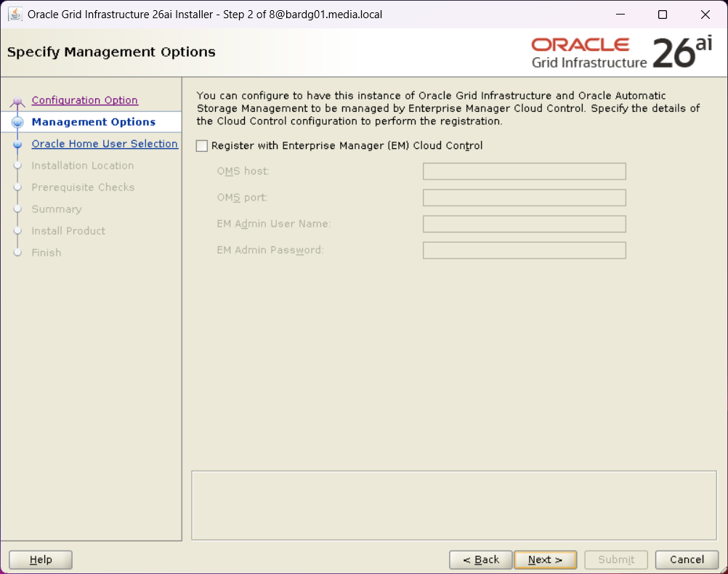Click the Installation Location step label
The height and width of the screenshot is (574, 728).
83,166
